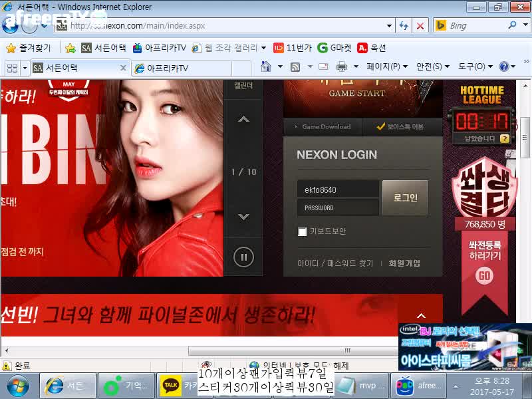Enable the 키보드보안 checkbox
The height and width of the screenshot is (399, 532).
click(303, 231)
